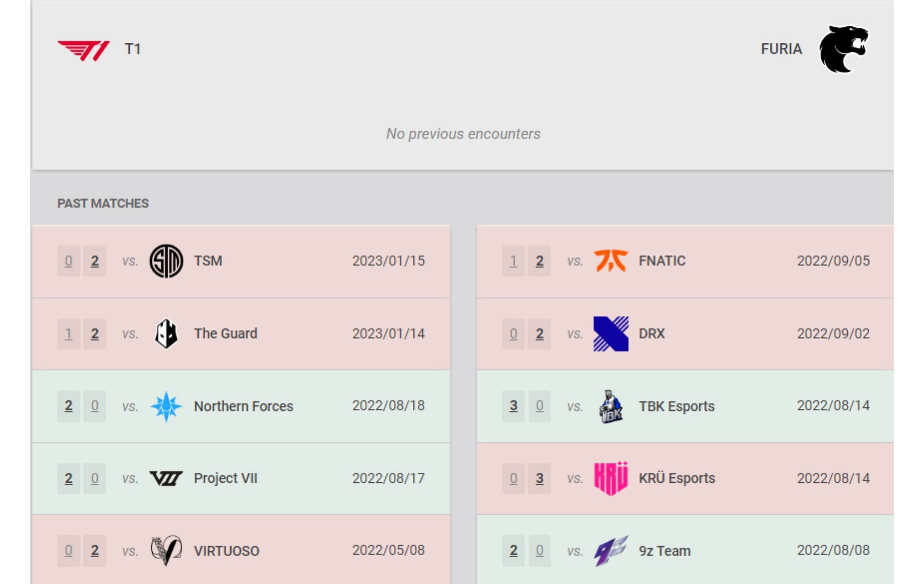This screenshot has width=924, height=584.
Task: Click score 2 in FNATIC match
Action: 540,261
